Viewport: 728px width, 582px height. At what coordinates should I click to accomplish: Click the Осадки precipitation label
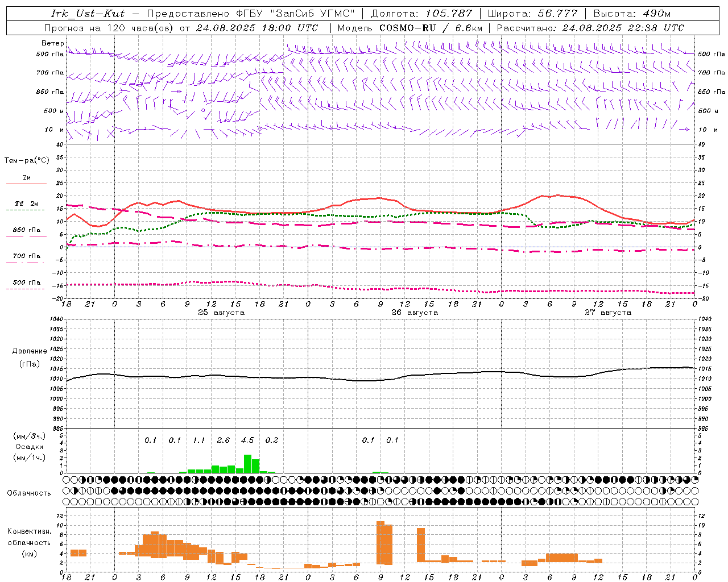[30, 447]
